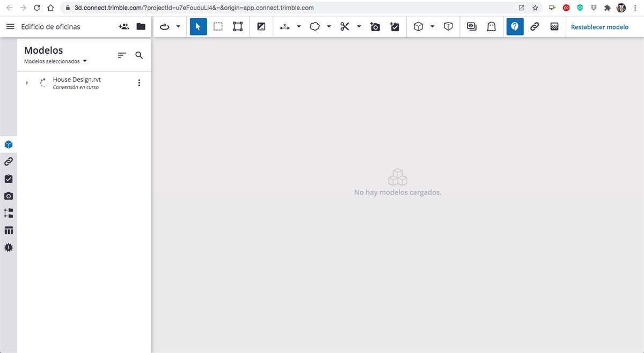
Task: Open the table panel in the sidebar
Action: pyautogui.click(x=8, y=230)
